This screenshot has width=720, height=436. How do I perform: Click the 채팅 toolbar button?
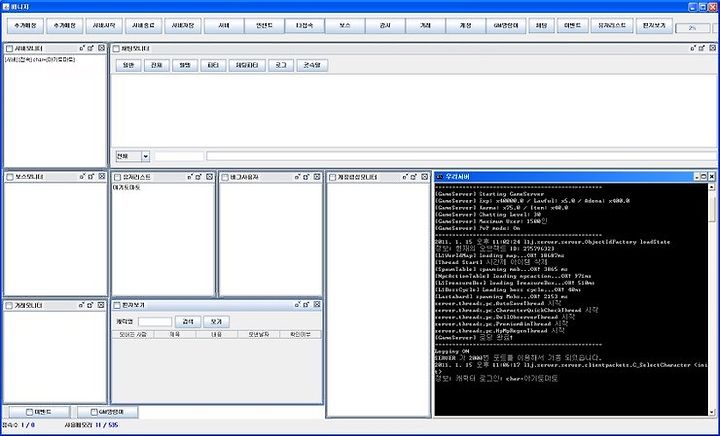tap(541, 26)
